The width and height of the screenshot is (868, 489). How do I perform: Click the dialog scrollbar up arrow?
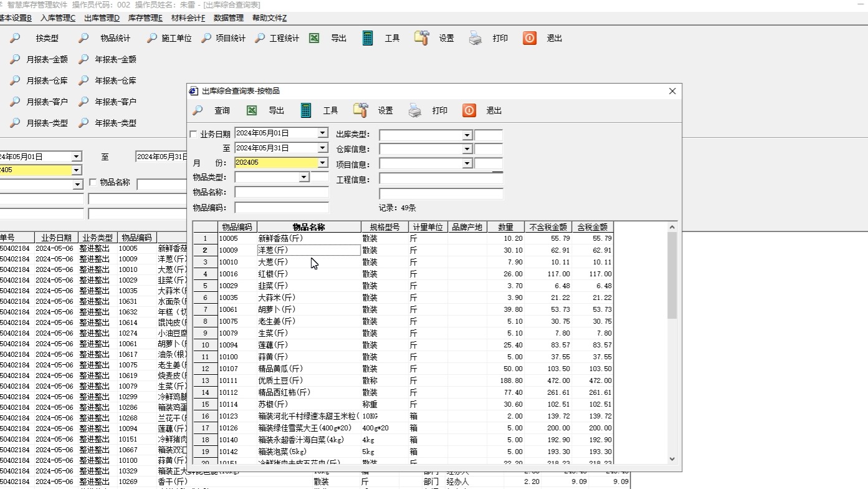coord(672,226)
